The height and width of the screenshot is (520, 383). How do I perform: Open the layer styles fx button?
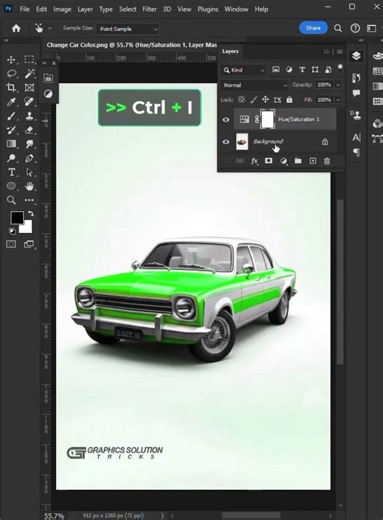point(254,161)
